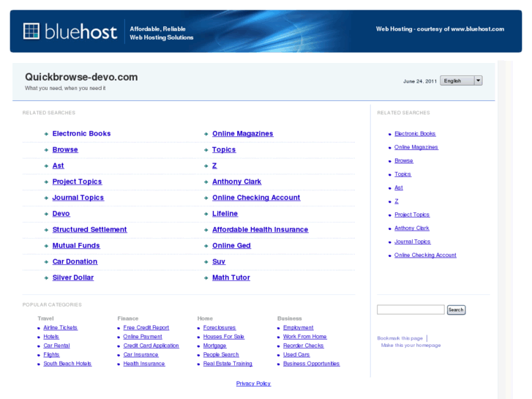This screenshot has width=532, height=399.
Task: Open sidebar Online Magazines link
Action: tap(416, 147)
